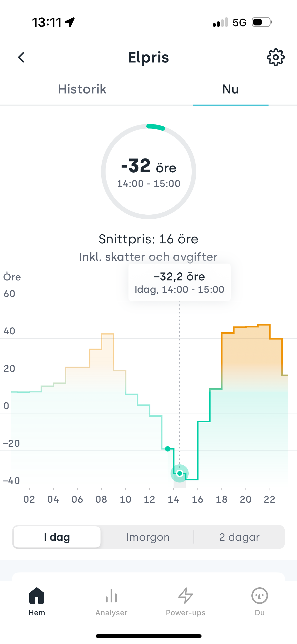Screen dimensions: 297x644
Task: Tap the current-time dot on the price line
Action: pyautogui.click(x=168, y=449)
